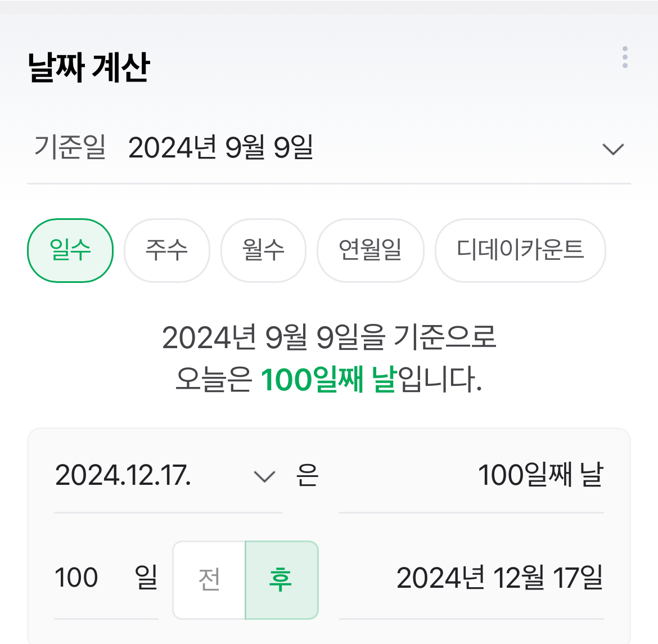This screenshot has width=658, height=644.
Task: Open the 연월일 tab
Action: [370, 250]
